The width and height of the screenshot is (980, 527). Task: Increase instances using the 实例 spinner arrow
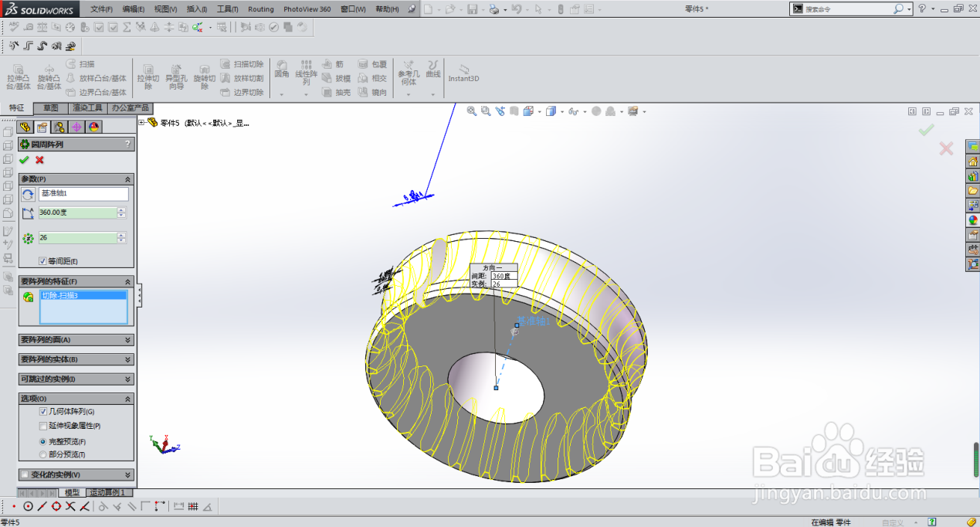coord(121,235)
